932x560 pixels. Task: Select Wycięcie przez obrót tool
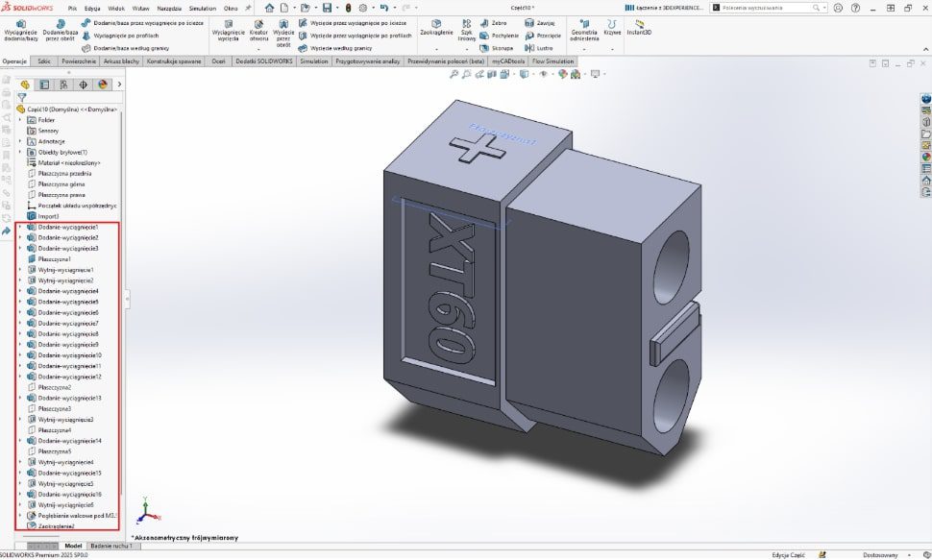point(283,33)
